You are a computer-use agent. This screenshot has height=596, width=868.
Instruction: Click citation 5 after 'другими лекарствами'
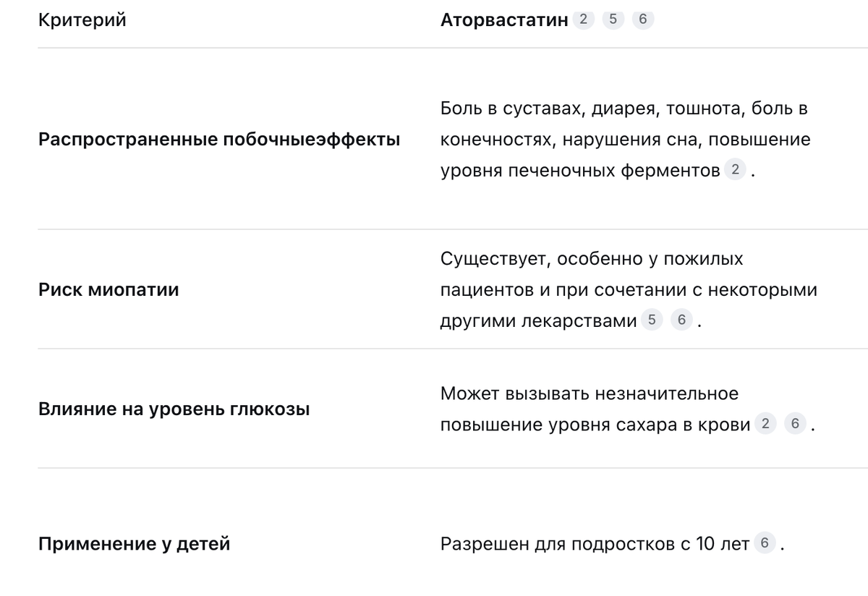(x=652, y=320)
